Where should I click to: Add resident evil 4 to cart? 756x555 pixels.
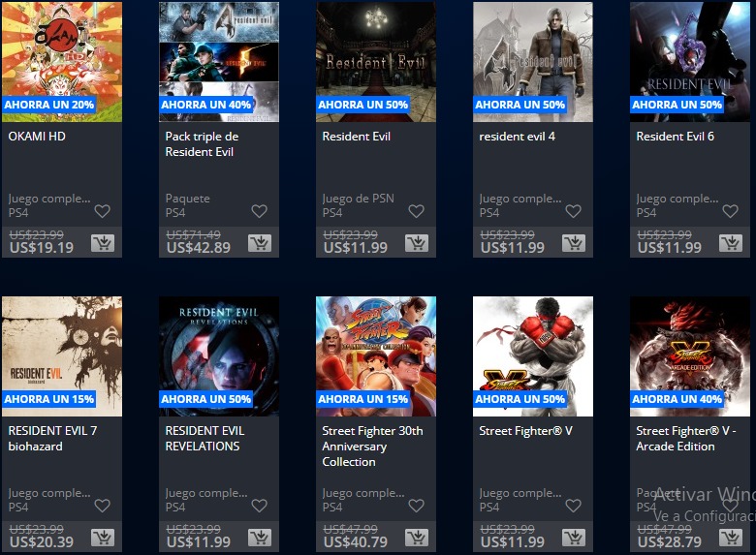[x=574, y=243]
